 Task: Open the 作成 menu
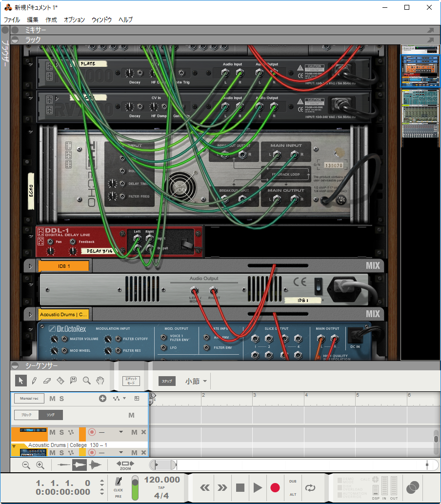click(51, 20)
